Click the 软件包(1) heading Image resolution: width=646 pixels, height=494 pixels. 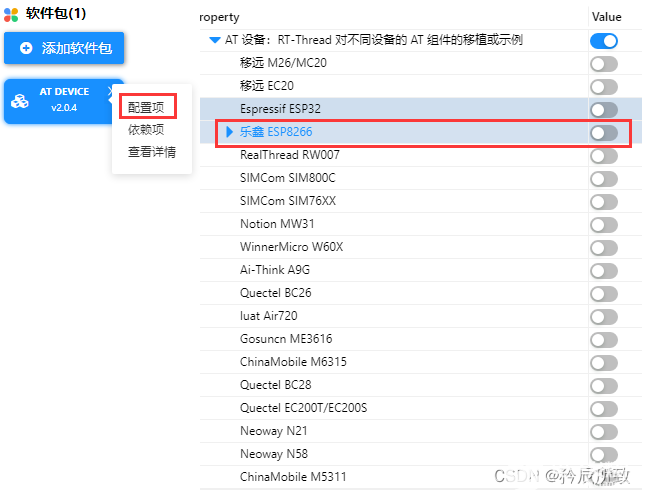(x=56, y=14)
